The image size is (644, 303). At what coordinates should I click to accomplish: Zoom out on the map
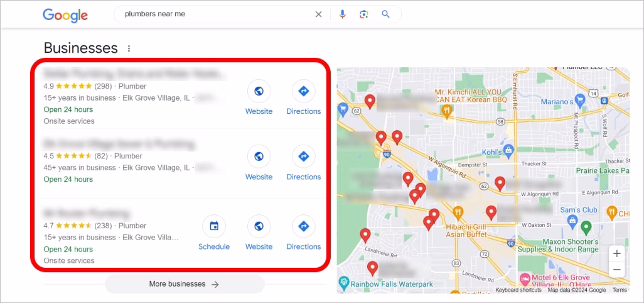tap(616, 270)
